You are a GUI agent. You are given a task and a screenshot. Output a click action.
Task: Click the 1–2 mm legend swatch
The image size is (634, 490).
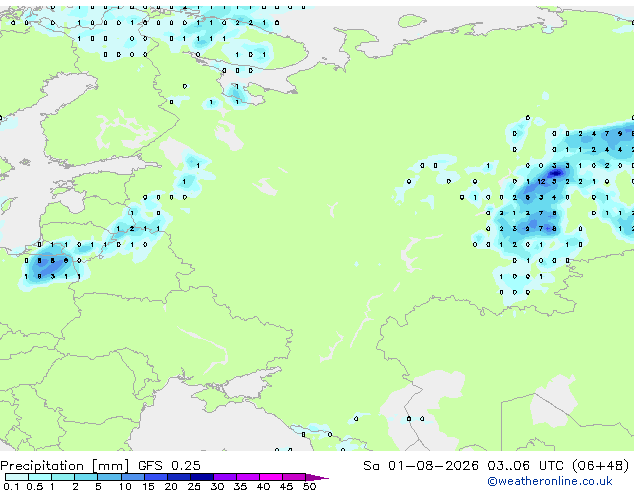(x=63, y=477)
